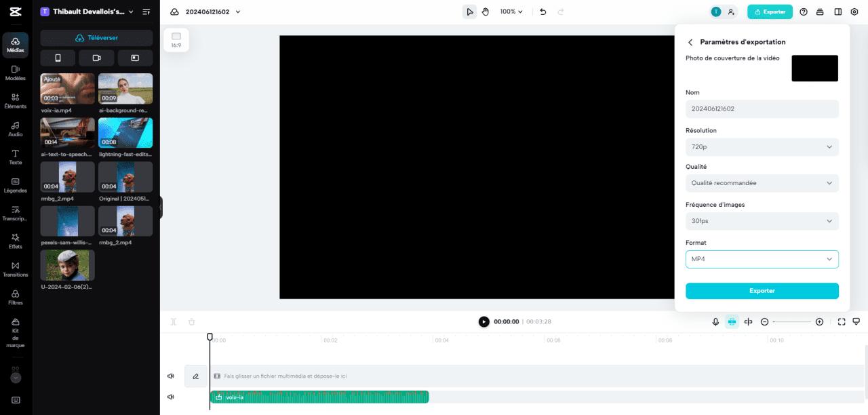
Task: Mute the voix-ia audio track
Action: click(171, 397)
